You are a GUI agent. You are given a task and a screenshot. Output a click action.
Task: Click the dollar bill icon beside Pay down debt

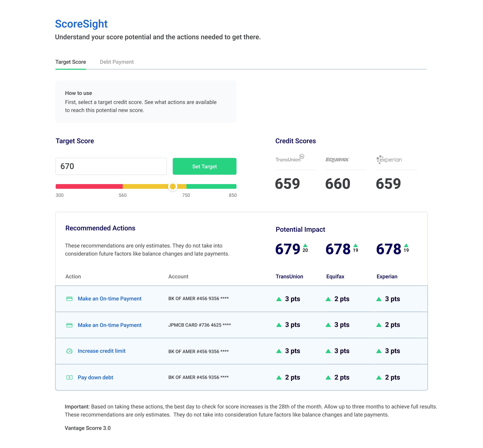pyautogui.click(x=69, y=377)
